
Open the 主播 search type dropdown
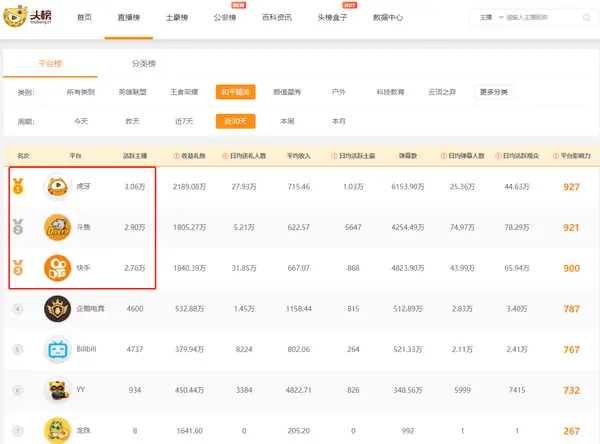491,18
